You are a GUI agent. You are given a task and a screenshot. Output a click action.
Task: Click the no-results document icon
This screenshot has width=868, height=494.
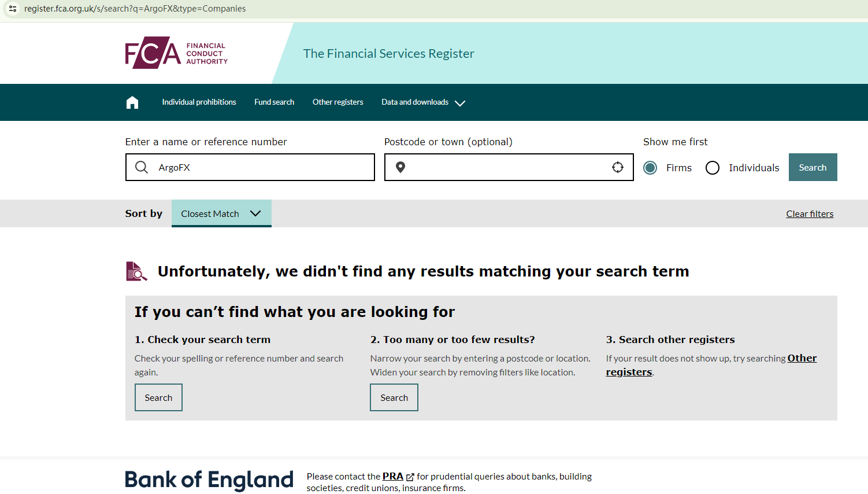coord(136,271)
